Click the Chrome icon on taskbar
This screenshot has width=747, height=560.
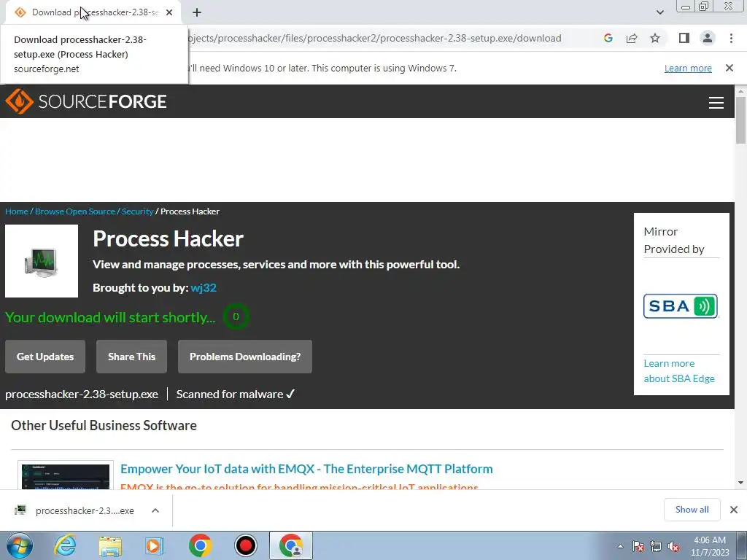[x=200, y=546]
